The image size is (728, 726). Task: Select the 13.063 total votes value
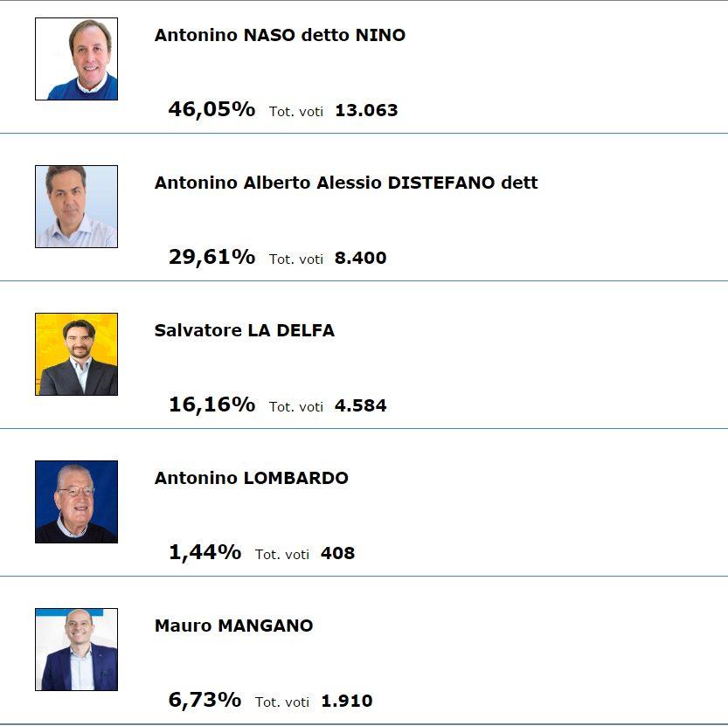[366, 111]
